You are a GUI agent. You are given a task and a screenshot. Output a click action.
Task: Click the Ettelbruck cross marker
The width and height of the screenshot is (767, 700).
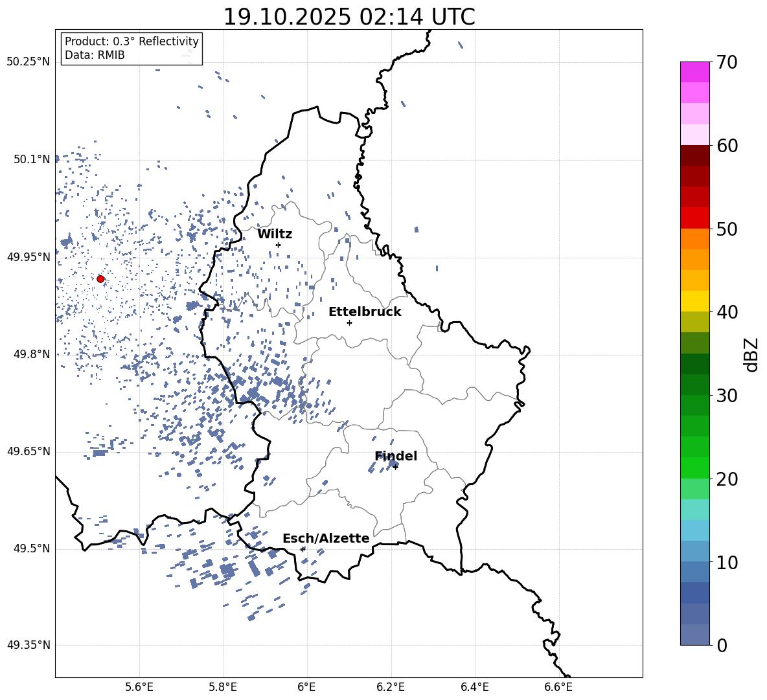[x=349, y=322]
